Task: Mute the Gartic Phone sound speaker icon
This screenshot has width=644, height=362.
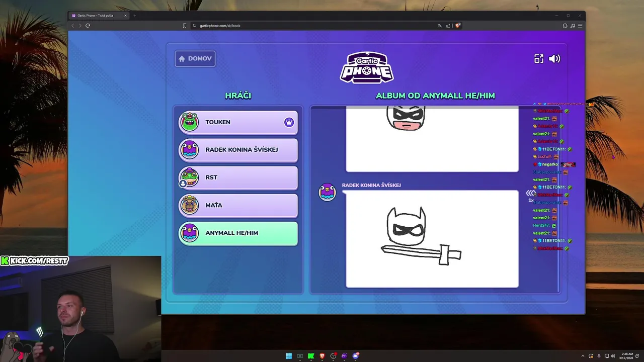Action: 554,59
